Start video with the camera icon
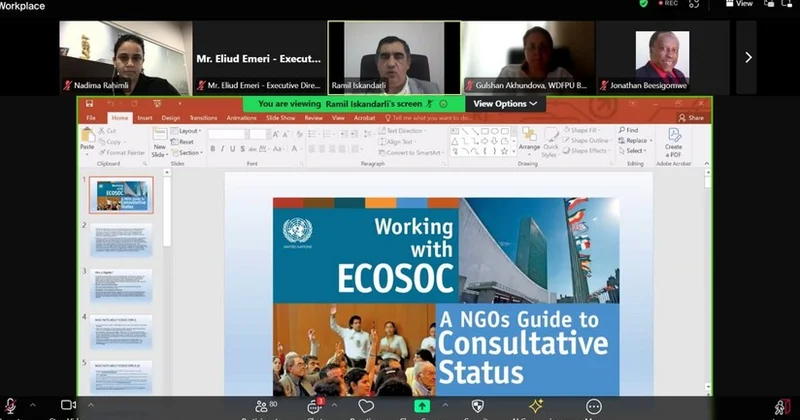The height and width of the screenshot is (420, 800). point(68,405)
